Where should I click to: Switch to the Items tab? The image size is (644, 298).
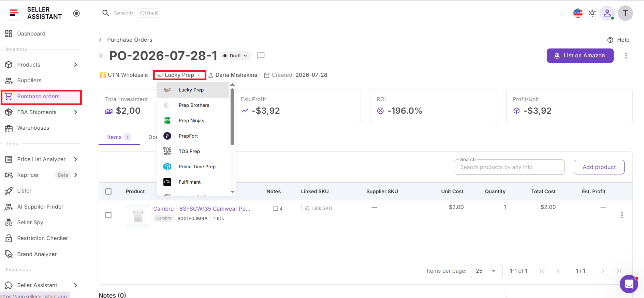(x=119, y=137)
